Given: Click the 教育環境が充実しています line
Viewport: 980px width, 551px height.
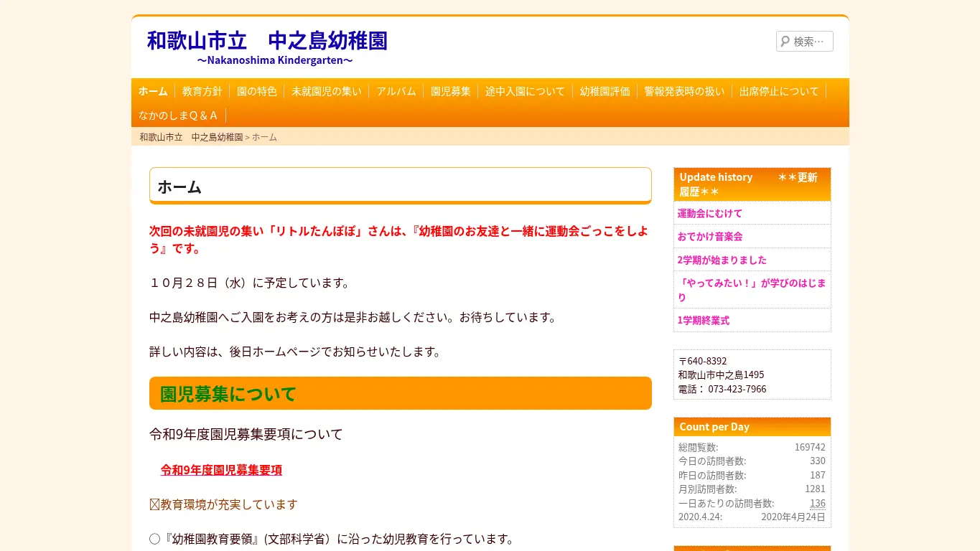Looking at the screenshot, I should (x=223, y=504).
